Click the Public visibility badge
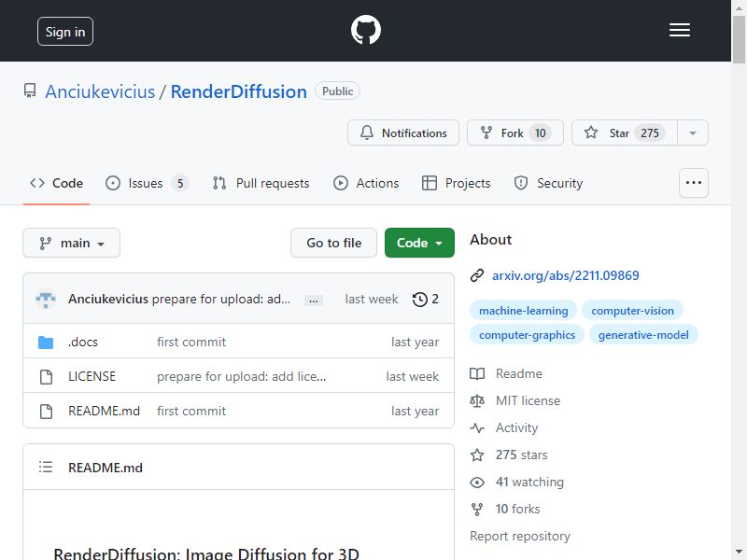Viewport: 747px width, 560px height. pyautogui.click(x=337, y=91)
